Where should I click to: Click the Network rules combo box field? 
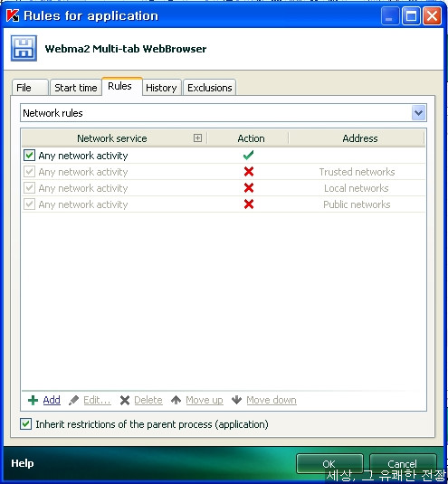224,113
